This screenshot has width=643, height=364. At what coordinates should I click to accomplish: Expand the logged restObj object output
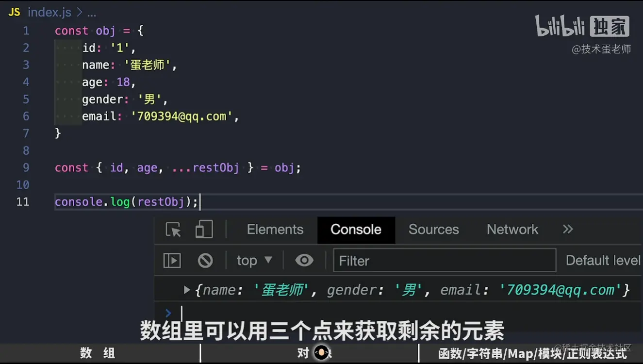(x=187, y=290)
